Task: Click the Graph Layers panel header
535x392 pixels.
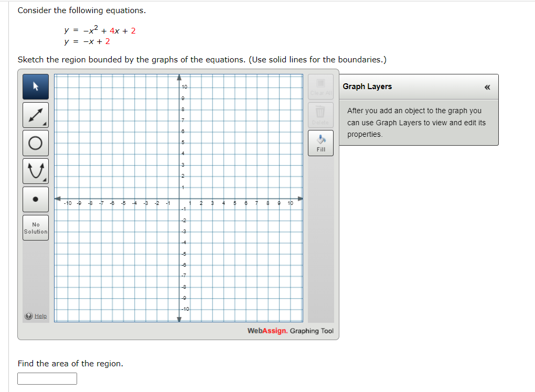Action: (x=367, y=86)
